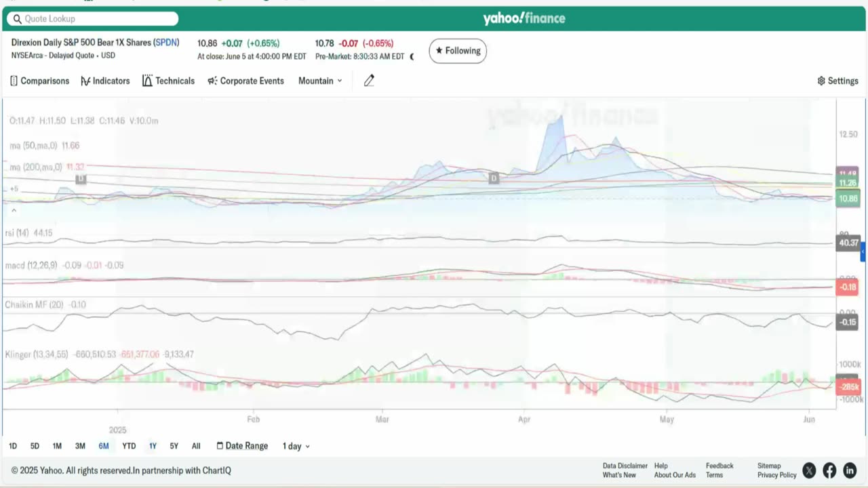Open the Indicators menu
The image size is (868, 488).
click(x=105, y=81)
